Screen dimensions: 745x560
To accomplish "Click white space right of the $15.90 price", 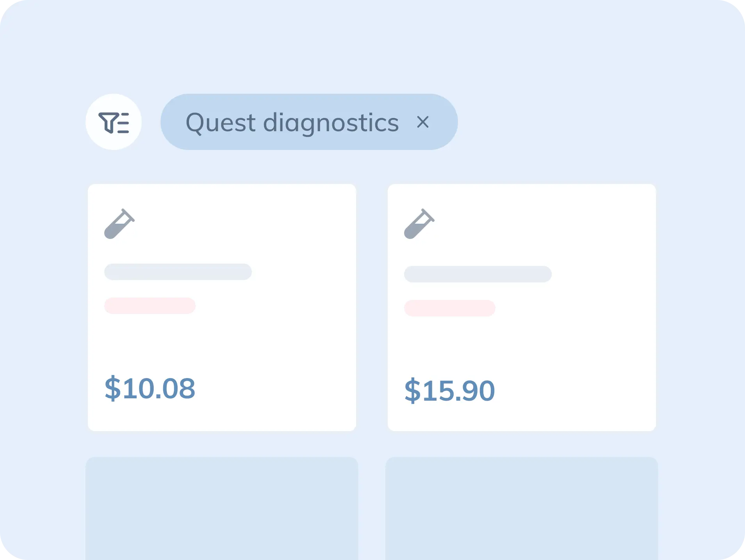I will pyautogui.click(x=578, y=391).
